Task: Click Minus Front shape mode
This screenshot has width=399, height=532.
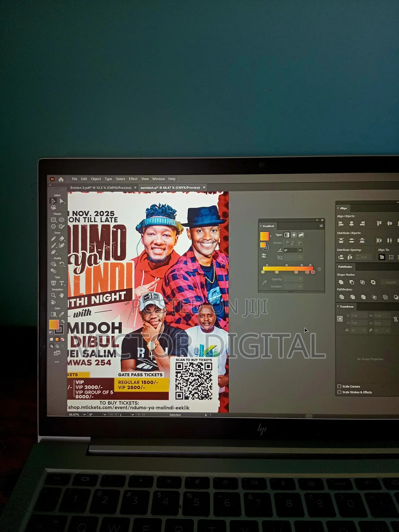Action: pos(352,282)
